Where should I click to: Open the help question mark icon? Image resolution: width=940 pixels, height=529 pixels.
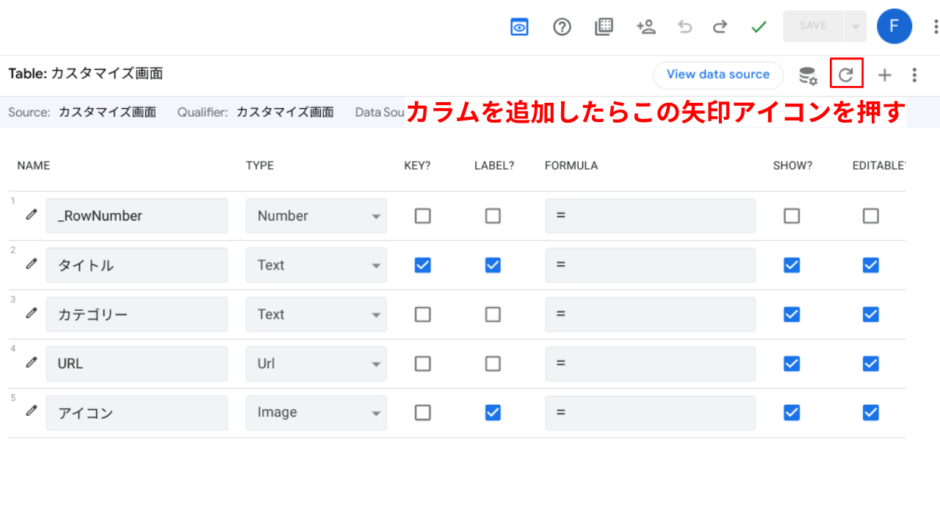pos(562,27)
